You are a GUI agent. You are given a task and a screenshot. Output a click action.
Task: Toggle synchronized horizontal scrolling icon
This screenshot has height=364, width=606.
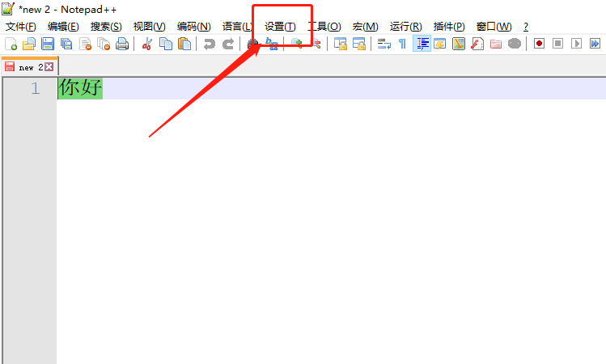pos(359,44)
